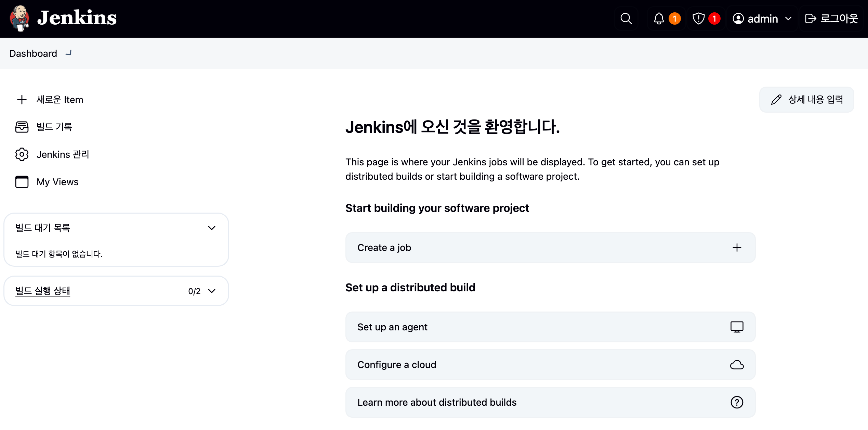Collapse the 빌드 실행 상태 executors panel
This screenshot has width=868, height=430.
212,291
